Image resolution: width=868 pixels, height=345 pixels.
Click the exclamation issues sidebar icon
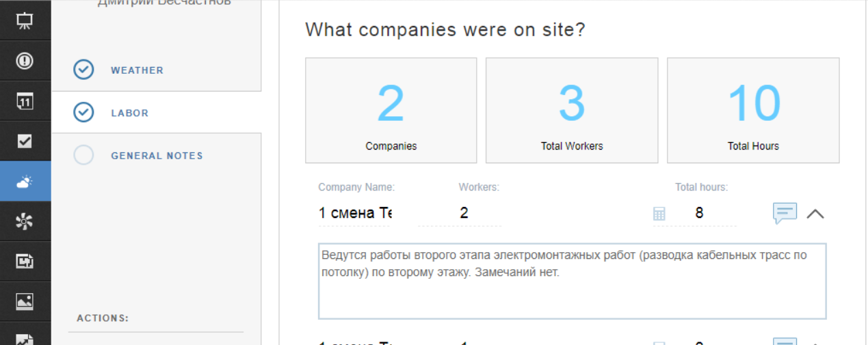(x=25, y=61)
